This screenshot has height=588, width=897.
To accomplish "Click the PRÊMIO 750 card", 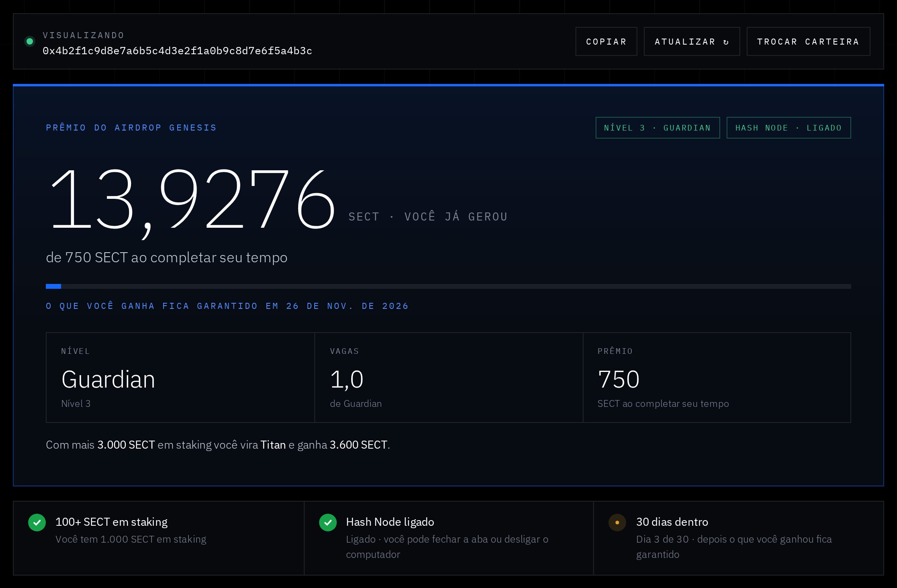I will tap(717, 378).
